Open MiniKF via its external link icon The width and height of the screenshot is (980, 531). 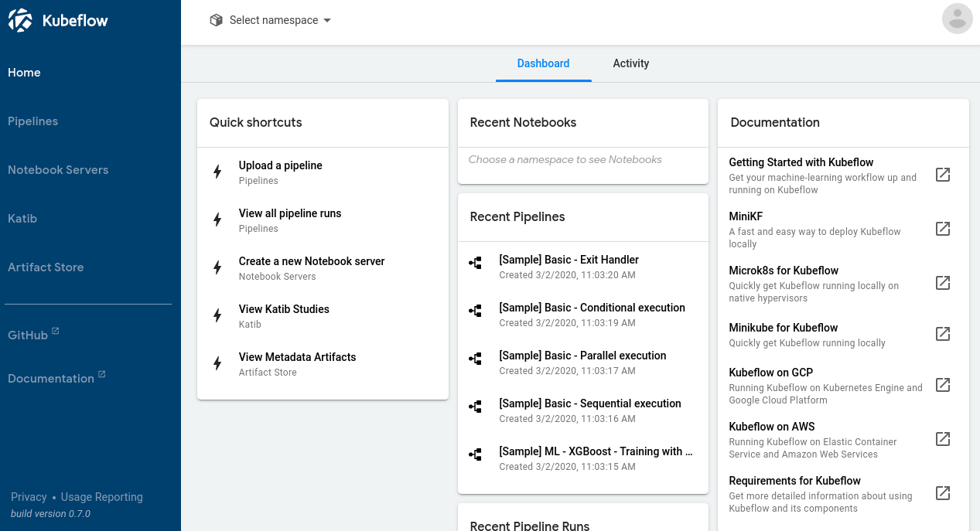click(943, 229)
